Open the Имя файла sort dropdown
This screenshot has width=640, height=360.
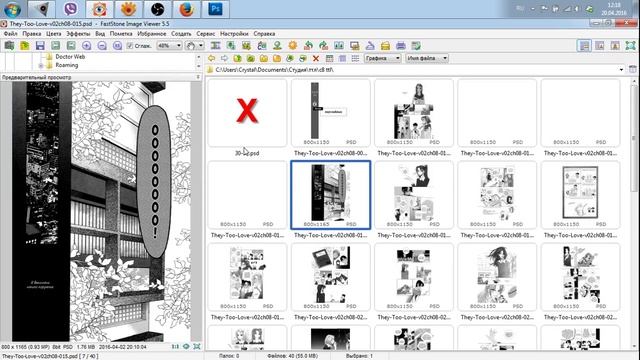click(x=427, y=58)
